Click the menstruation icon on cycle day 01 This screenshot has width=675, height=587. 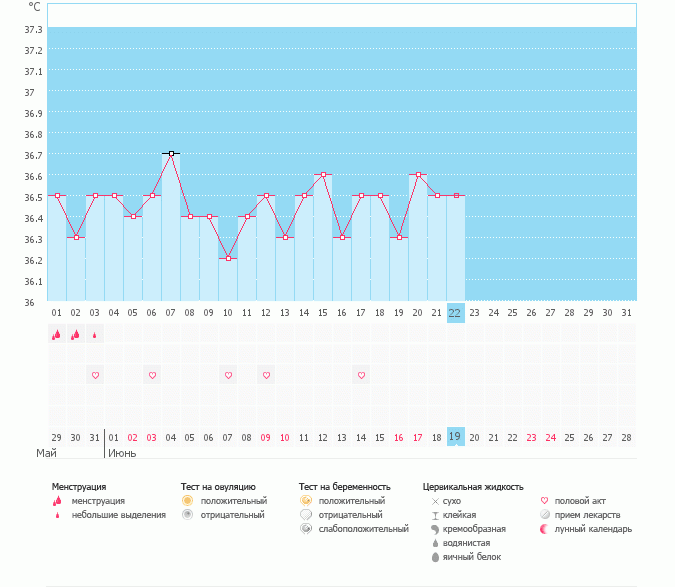pos(57,335)
